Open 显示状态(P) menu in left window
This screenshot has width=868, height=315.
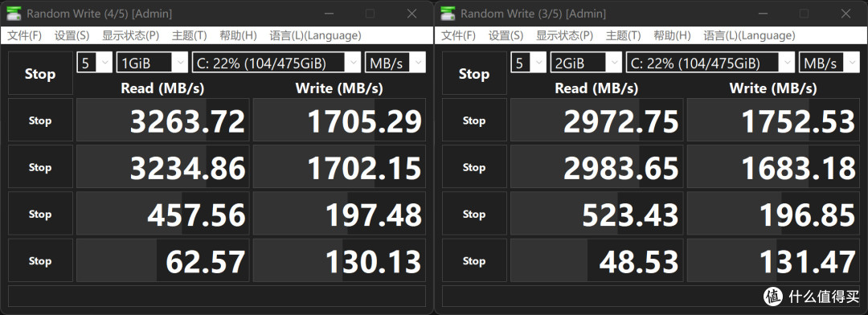[x=130, y=35]
